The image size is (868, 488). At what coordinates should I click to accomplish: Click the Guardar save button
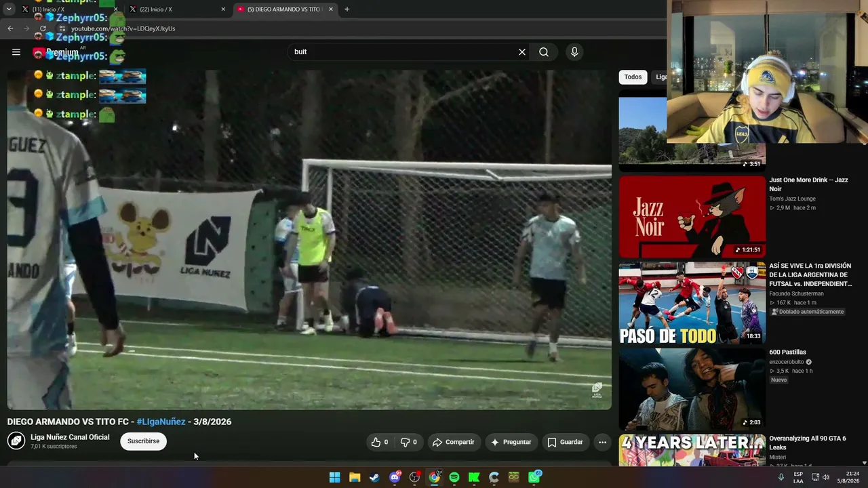point(566,442)
